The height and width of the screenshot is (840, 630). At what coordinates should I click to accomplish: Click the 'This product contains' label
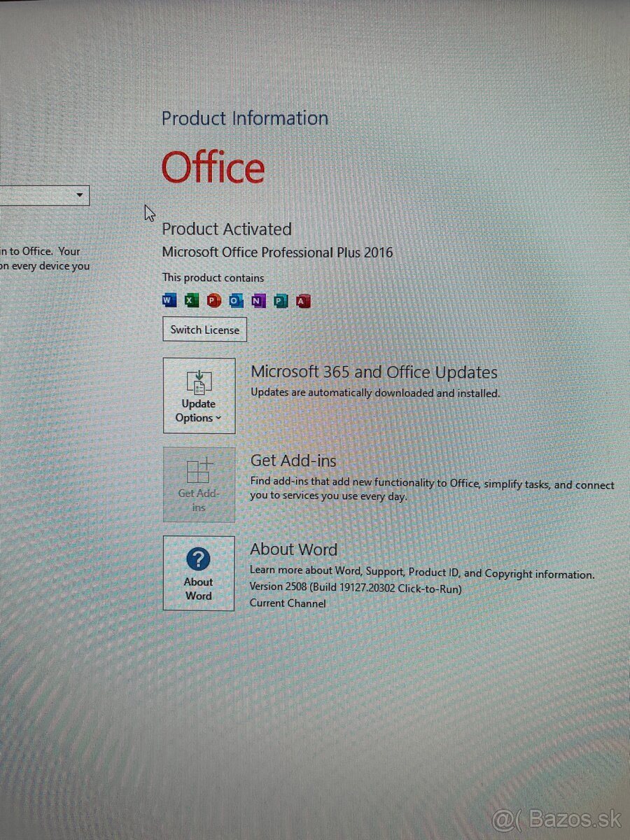[213, 278]
